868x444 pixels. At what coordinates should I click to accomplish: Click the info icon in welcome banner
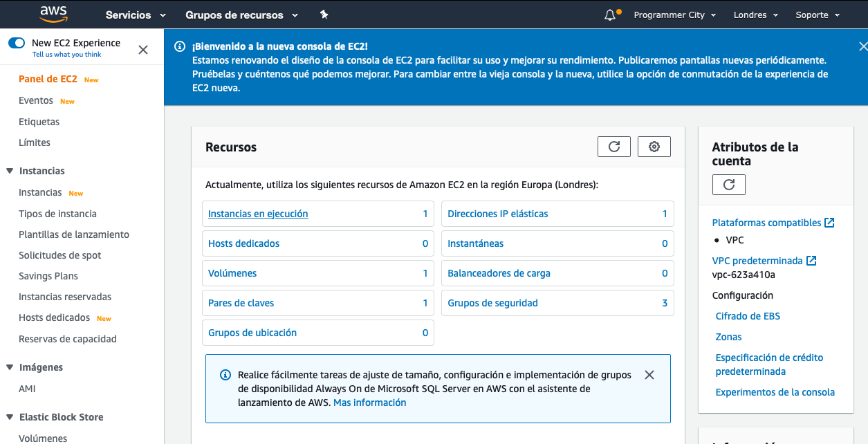[x=180, y=46]
